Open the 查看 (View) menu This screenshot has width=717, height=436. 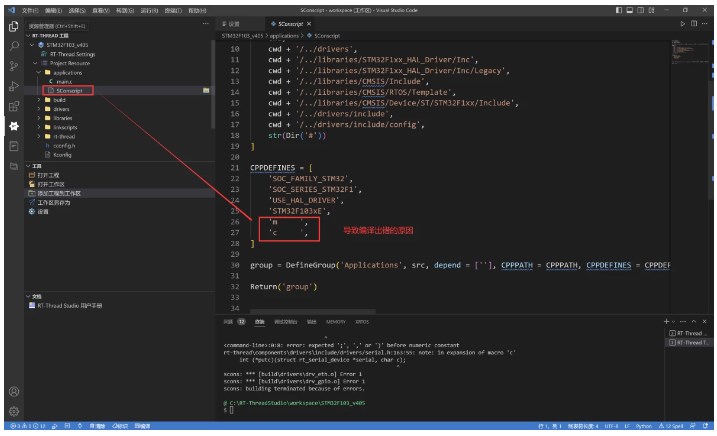pyautogui.click(x=101, y=10)
